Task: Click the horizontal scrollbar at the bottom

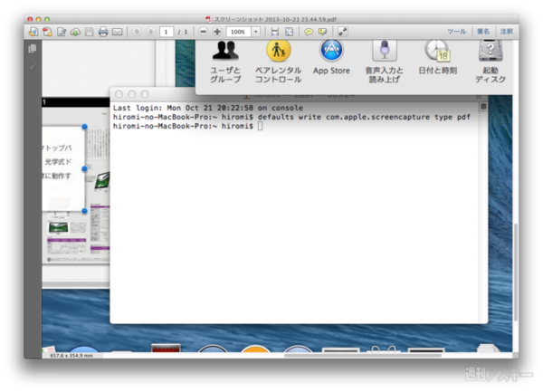Action: [x=362, y=355]
